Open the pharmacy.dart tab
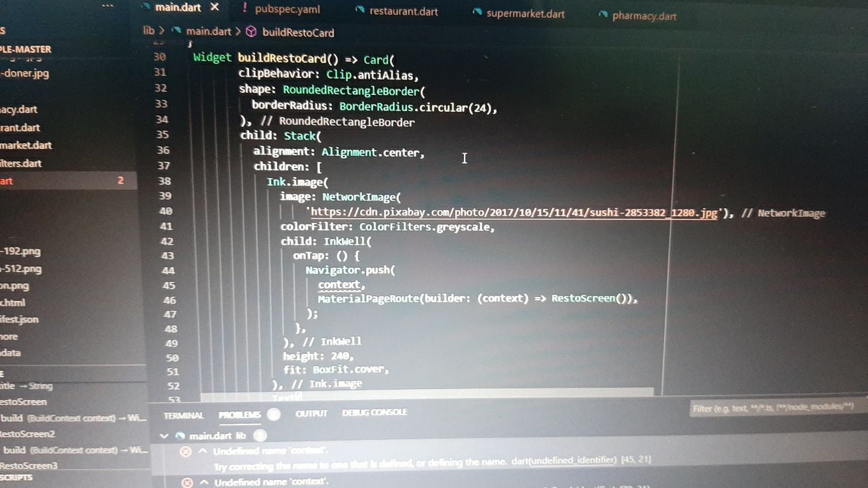The width and height of the screenshot is (868, 488). [644, 16]
